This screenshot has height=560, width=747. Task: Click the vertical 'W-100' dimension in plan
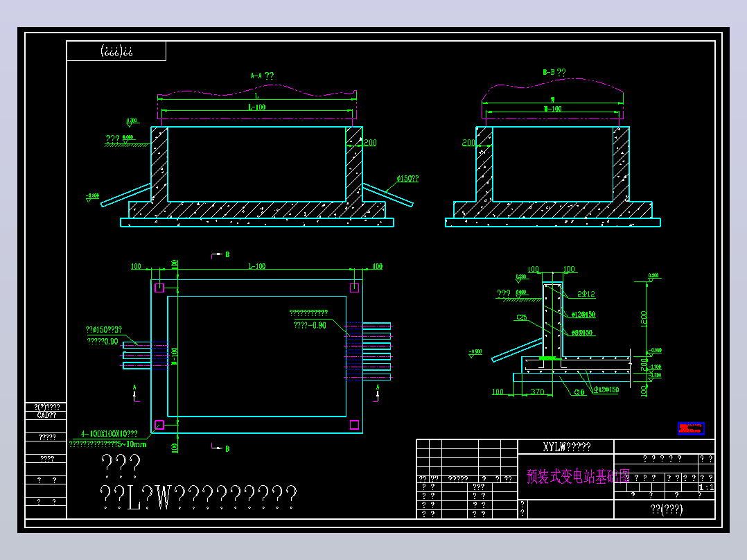pyautogui.click(x=175, y=356)
